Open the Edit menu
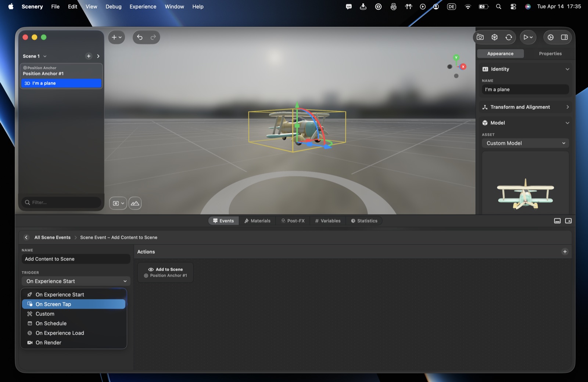The image size is (588, 382). (x=72, y=7)
